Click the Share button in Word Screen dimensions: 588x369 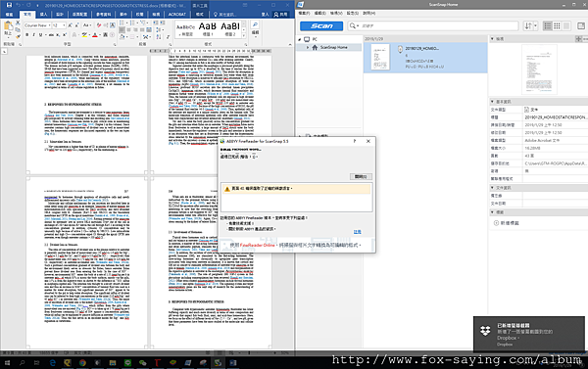tap(280, 15)
